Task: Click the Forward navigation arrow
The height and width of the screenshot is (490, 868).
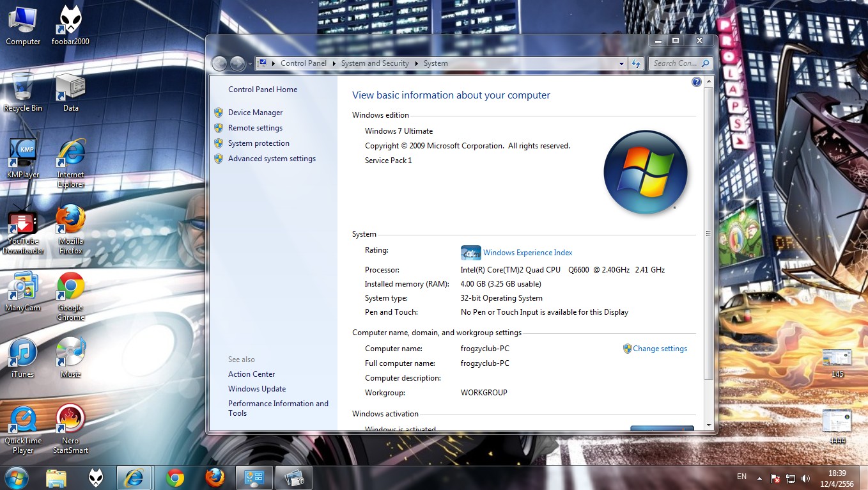Action: click(237, 63)
